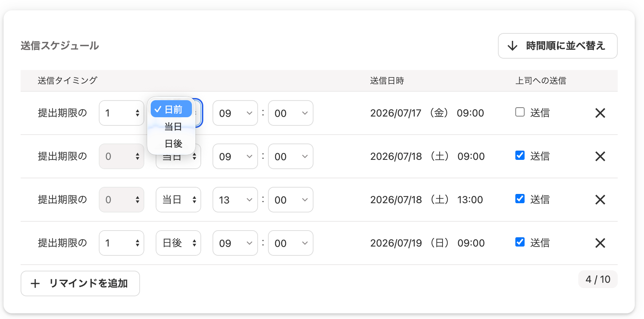Open hour dropdown 09 in 2026/07/17 row
Viewport: 644px width, 319px height.
235,113
